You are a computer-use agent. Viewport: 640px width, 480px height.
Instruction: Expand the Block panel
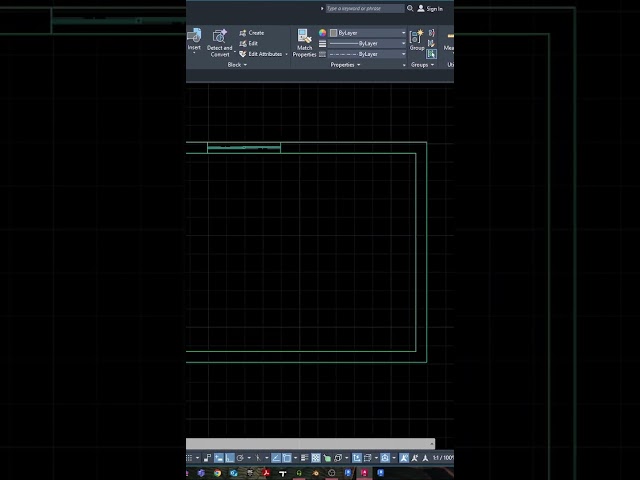coord(237,64)
